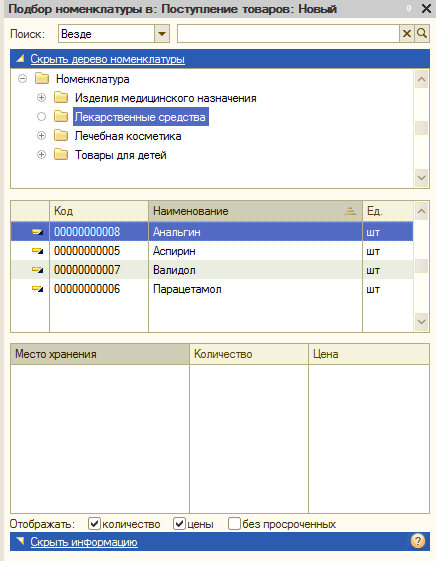
Task: Click folder icon of Лечебная косметика
Action: click(61, 136)
